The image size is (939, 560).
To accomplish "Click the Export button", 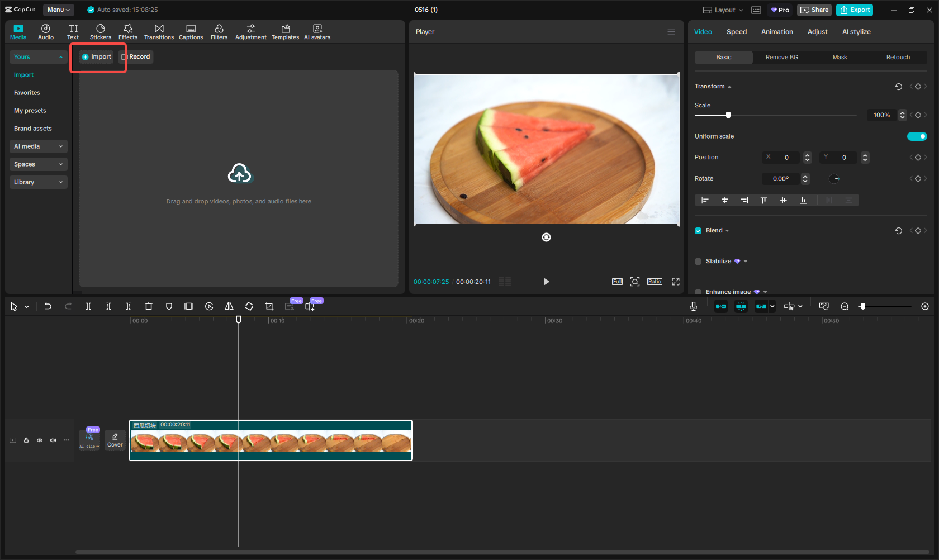I will 855,10.
